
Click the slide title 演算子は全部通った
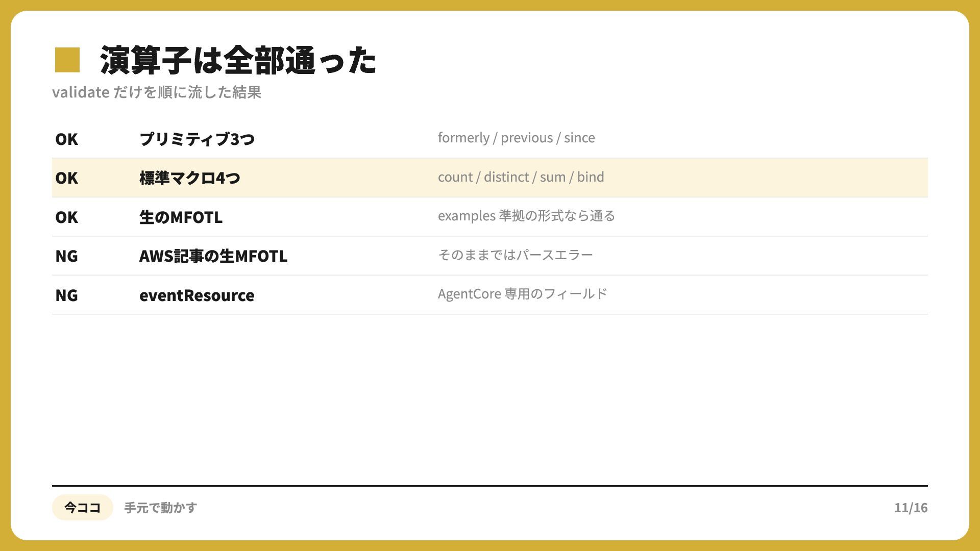point(238,60)
